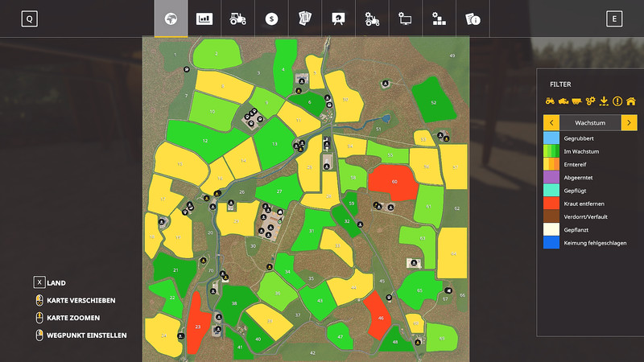Click the Keimung fehlgeschlagen legend label

point(595,243)
